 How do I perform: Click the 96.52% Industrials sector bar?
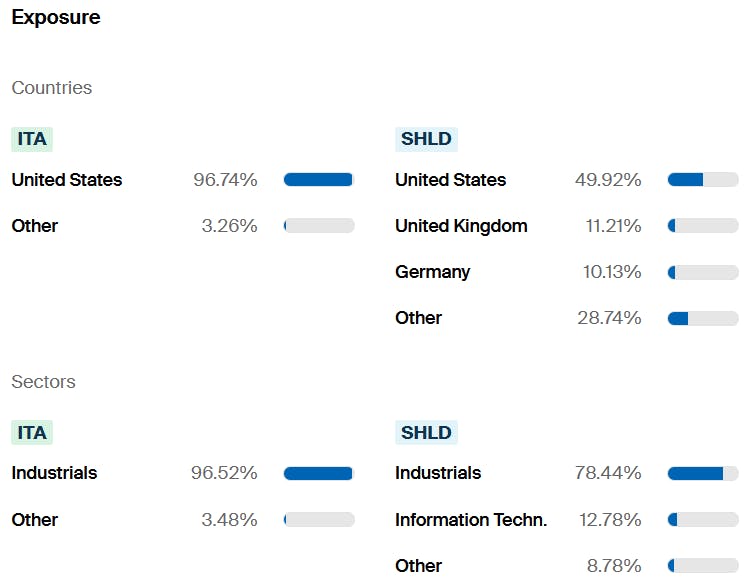[319, 473]
